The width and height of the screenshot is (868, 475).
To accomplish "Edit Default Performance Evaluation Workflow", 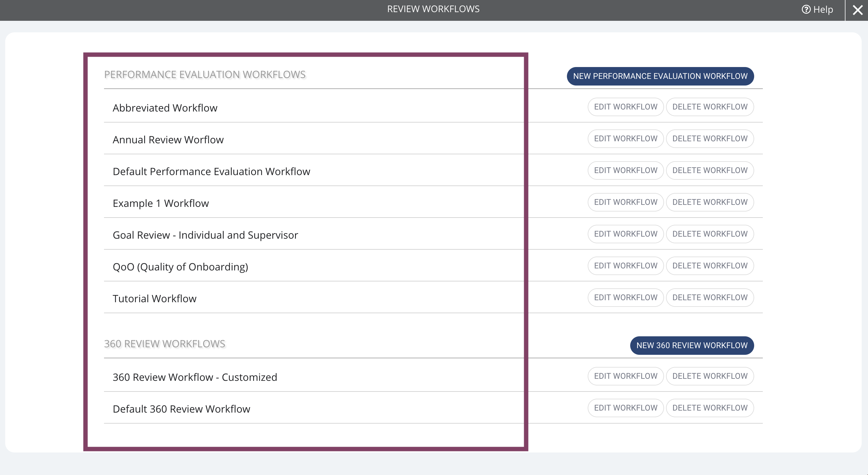I will coord(625,170).
